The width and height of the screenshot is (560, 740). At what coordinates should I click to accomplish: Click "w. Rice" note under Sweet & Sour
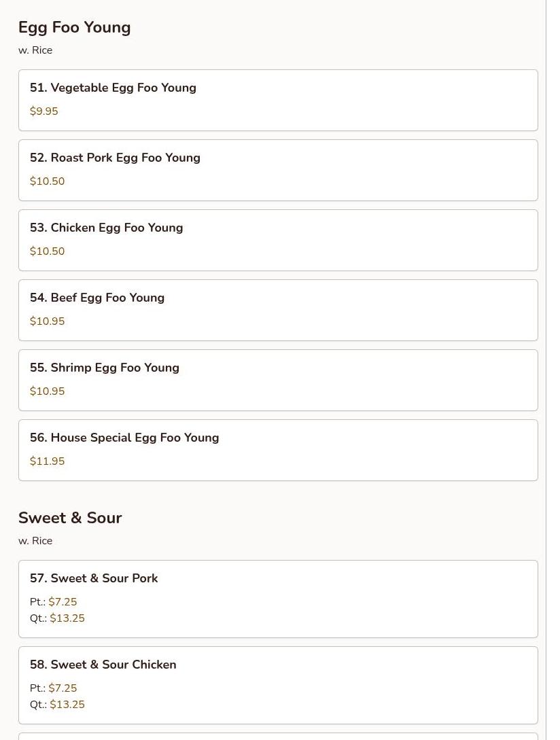click(x=35, y=541)
